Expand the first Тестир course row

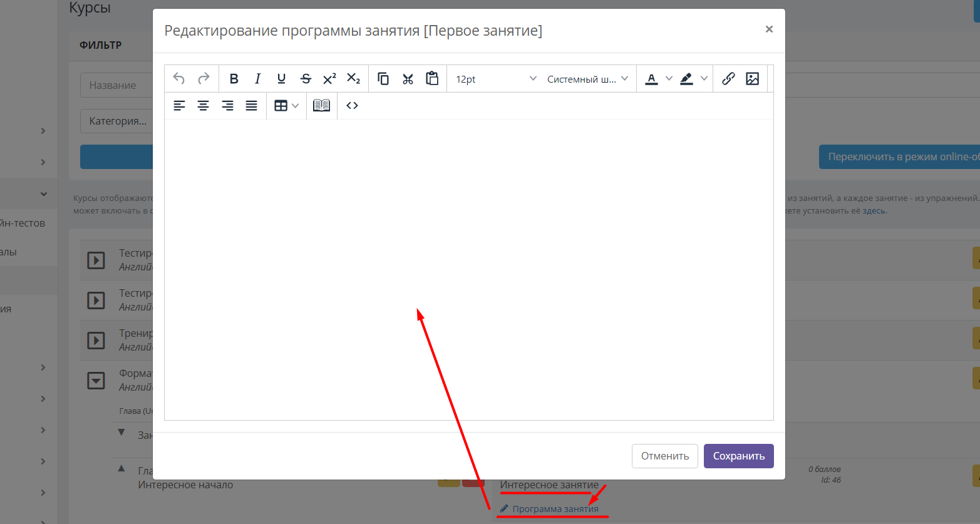coord(96,260)
